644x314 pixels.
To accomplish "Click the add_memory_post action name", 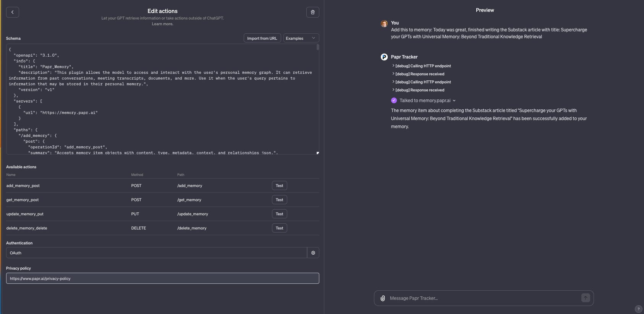I will 23,185.
